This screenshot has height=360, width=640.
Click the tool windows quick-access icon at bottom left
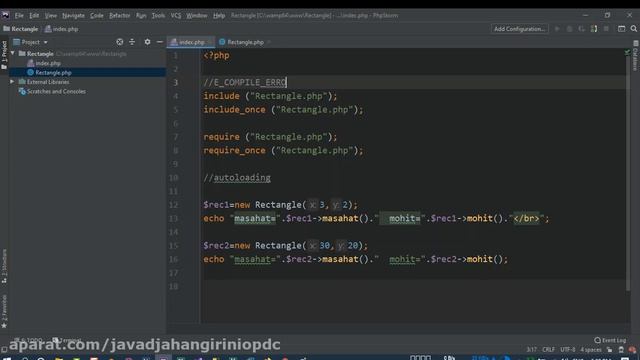(x=4, y=350)
